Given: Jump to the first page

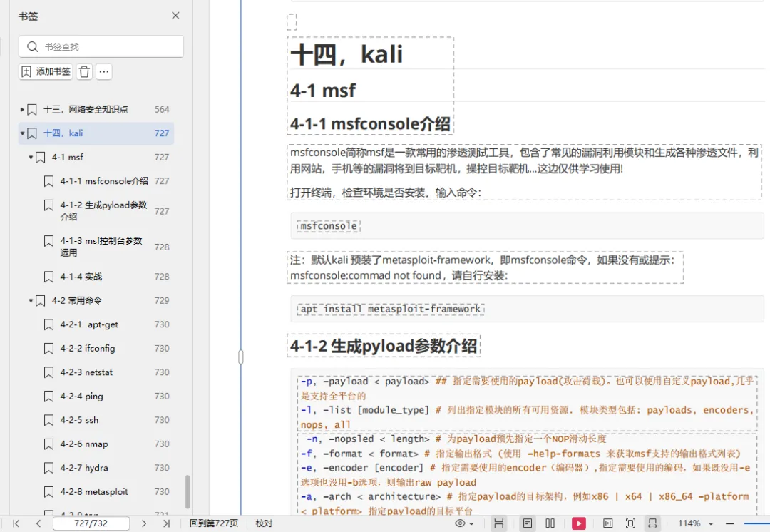Looking at the screenshot, I should coord(16,523).
